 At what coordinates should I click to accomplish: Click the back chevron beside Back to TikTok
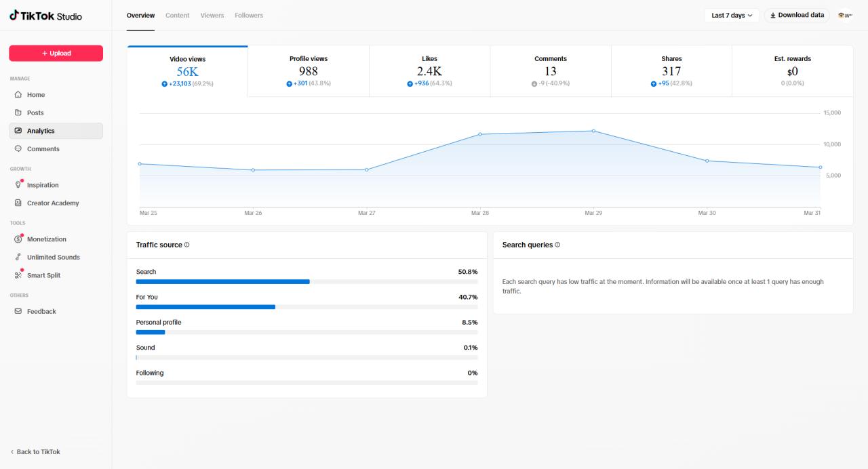12,451
